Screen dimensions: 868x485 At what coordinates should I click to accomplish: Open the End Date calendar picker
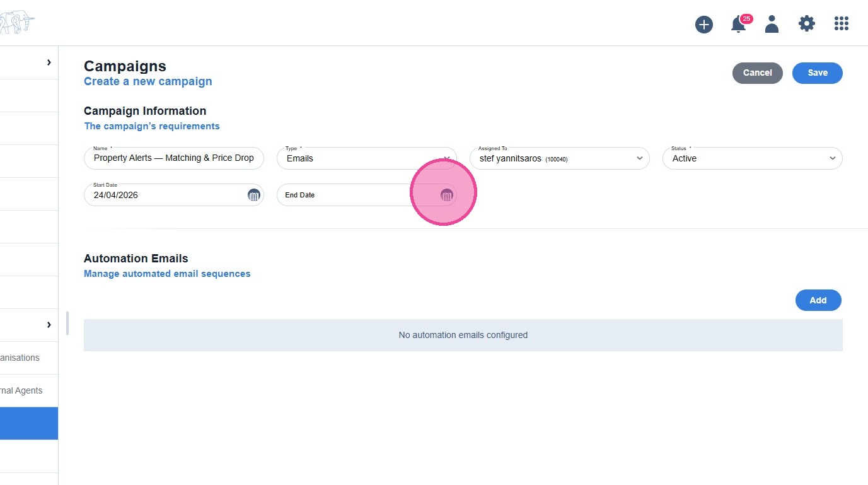coord(446,195)
